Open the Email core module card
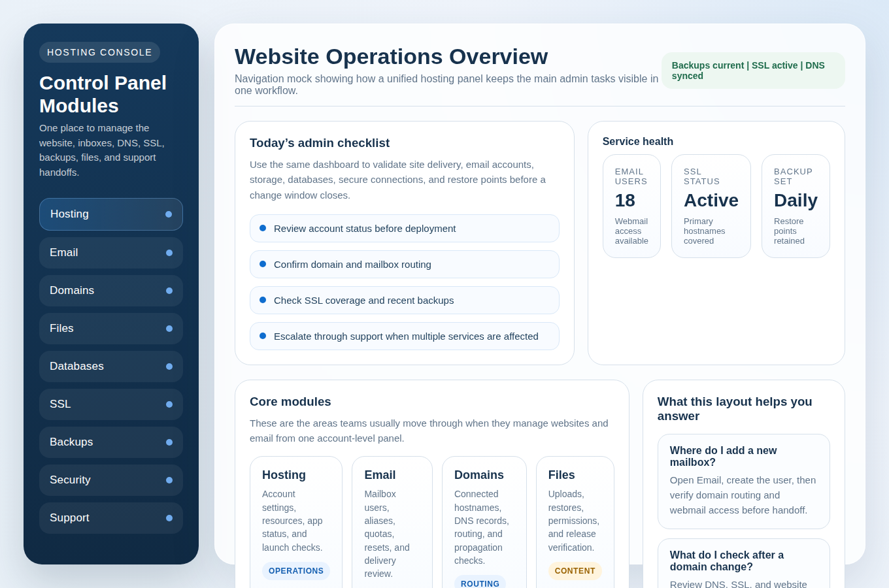The width and height of the screenshot is (889, 588). tap(392, 522)
